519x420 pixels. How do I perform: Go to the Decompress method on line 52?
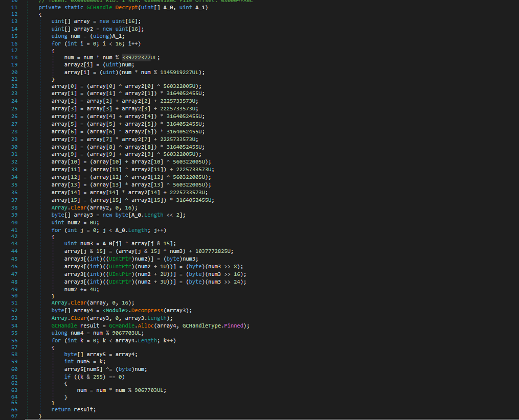[x=147, y=310]
